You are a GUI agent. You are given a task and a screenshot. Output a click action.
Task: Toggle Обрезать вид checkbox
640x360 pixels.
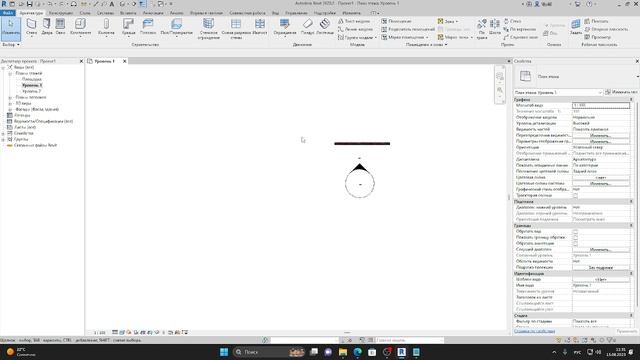[x=576, y=231]
